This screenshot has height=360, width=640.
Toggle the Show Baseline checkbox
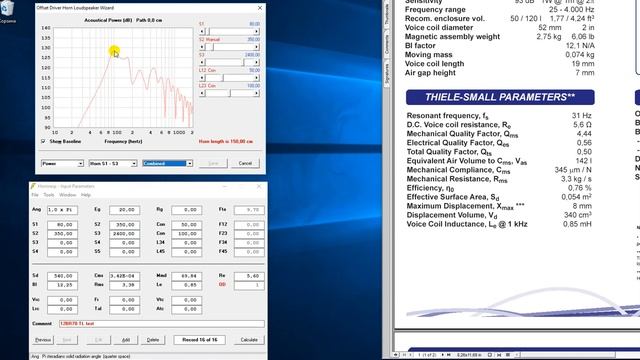pyautogui.click(x=43, y=141)
